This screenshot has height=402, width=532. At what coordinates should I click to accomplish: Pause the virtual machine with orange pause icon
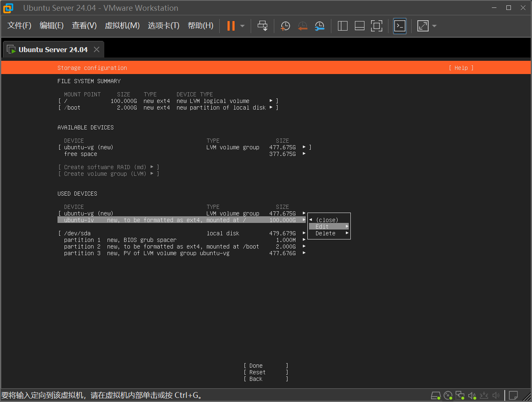tap(231, 26)
